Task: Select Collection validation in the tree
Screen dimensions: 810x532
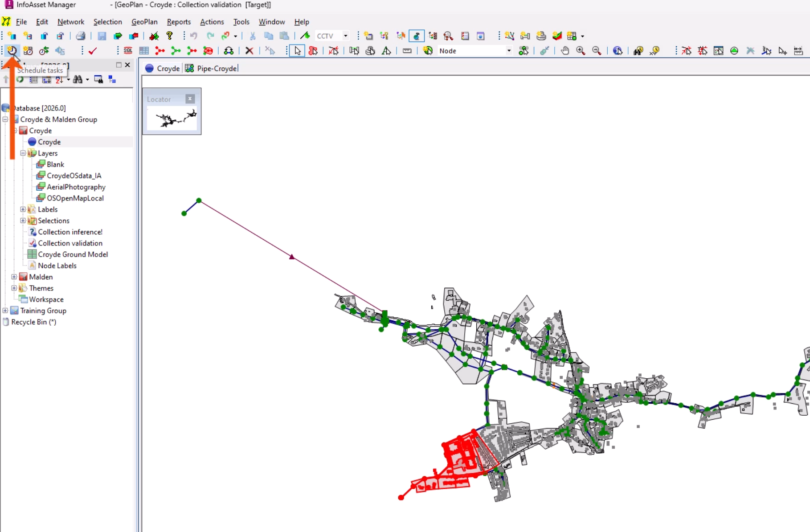Action: click(70, 243)
